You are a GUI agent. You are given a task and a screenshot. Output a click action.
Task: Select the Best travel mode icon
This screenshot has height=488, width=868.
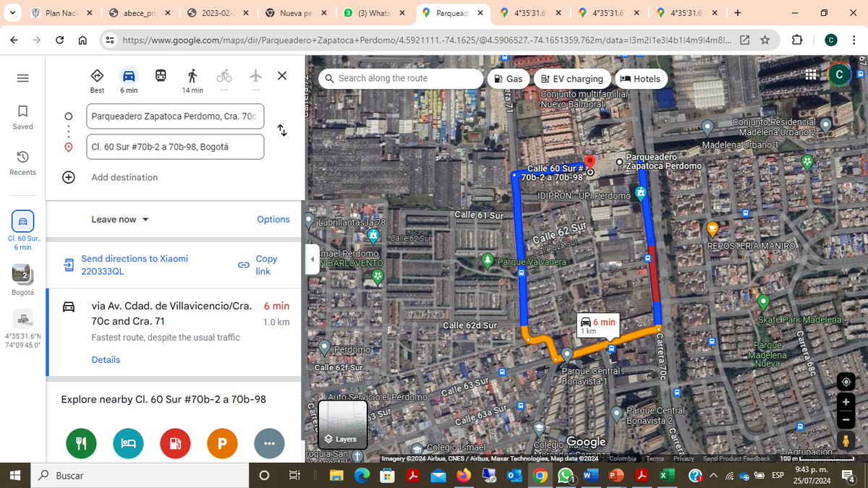click(97, 75)
